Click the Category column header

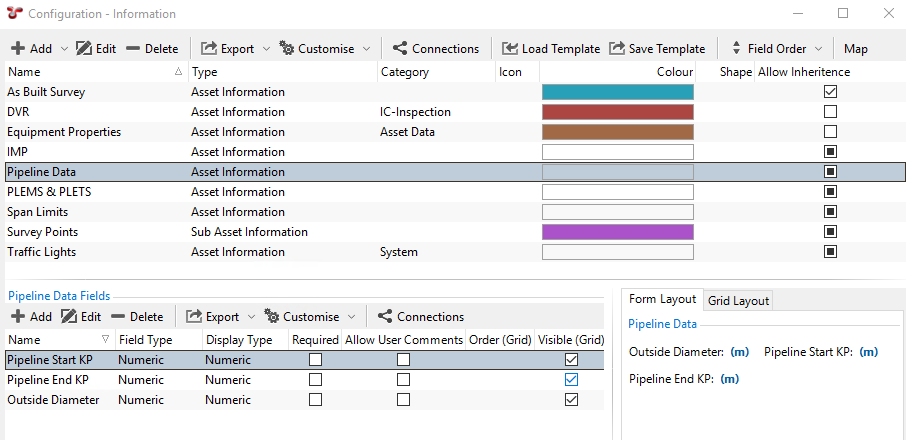[436, 72]
